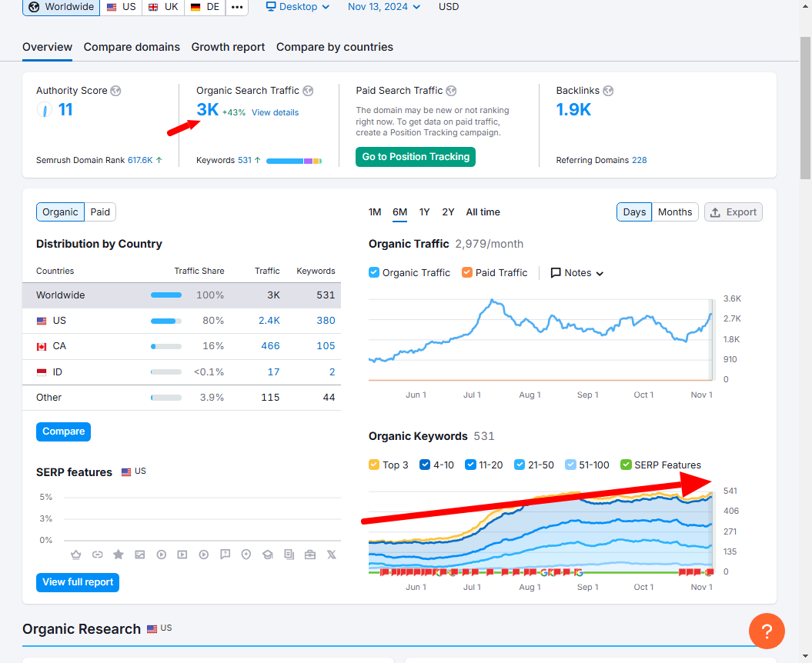Click the Go to Position Tracking button
812x663 pixels.
(x=416, y=157)
